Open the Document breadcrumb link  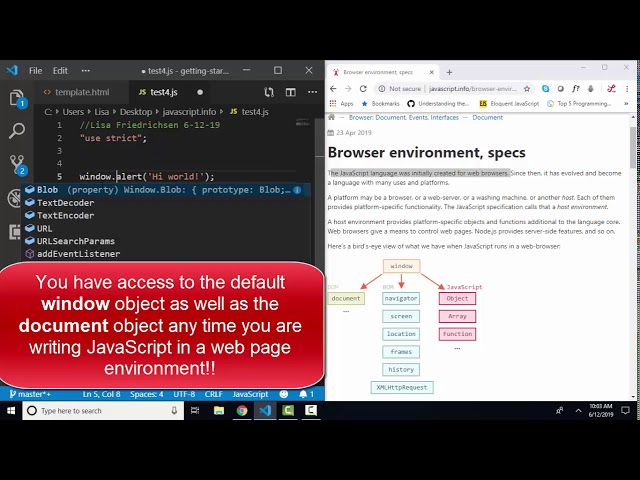pyautogui.click(x=487, y=118)
